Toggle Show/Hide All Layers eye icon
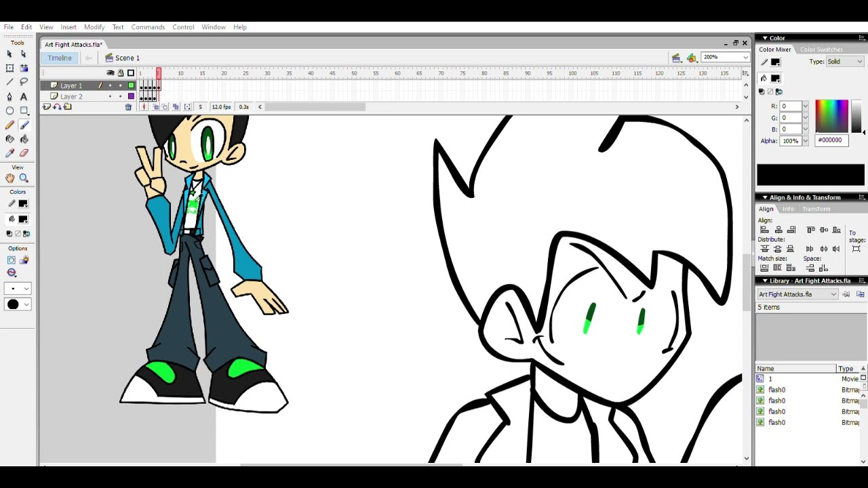The height and width of the screenshot is (488, 868). click(111, 73)
